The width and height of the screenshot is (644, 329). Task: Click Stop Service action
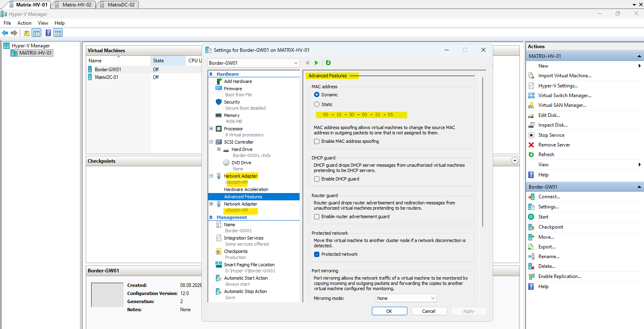pos(551,135)
